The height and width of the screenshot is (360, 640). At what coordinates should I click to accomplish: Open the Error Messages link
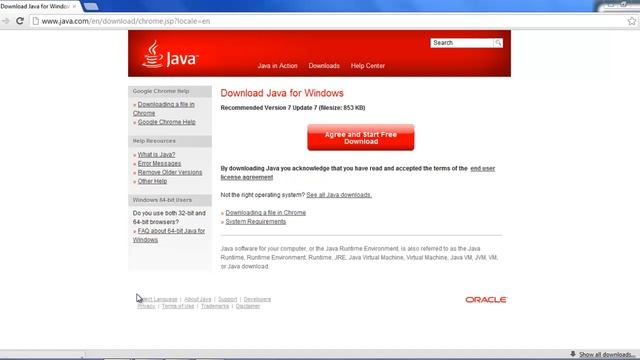coord(159,163)
